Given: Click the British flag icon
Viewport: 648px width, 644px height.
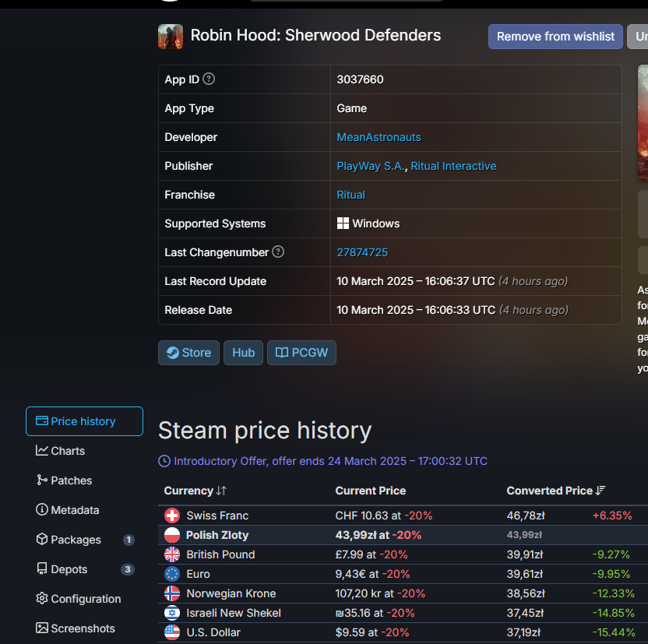Looking at the screenshot, I should (x=172, y=554).
